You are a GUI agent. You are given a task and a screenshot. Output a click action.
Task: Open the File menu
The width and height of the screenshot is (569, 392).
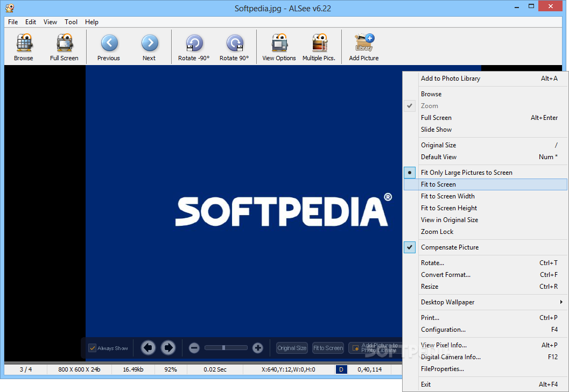point(13,22)
